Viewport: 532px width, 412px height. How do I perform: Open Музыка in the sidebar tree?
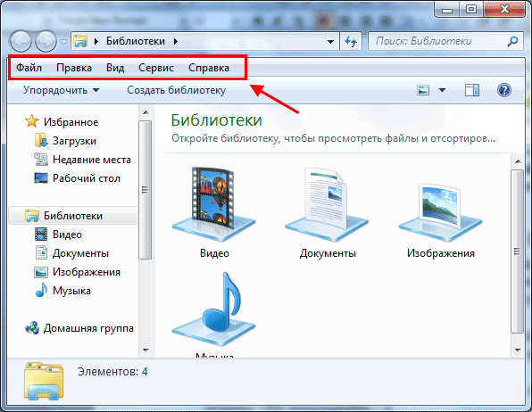click(71, 291)
